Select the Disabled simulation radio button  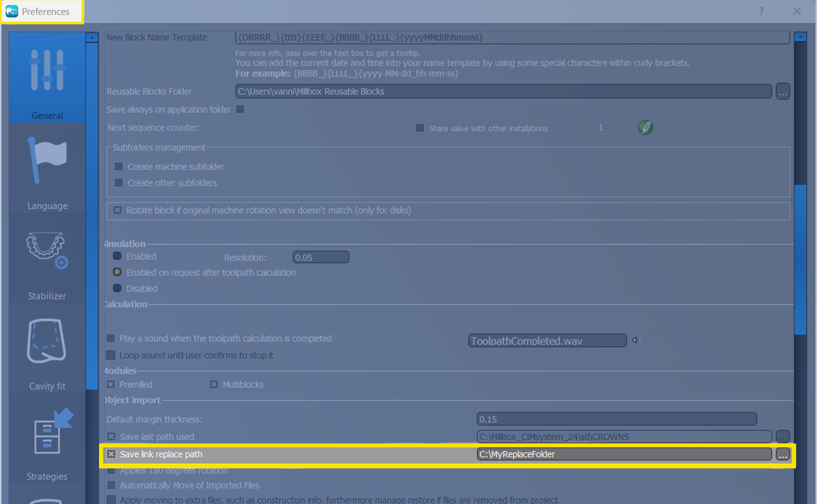click(117, 288)
